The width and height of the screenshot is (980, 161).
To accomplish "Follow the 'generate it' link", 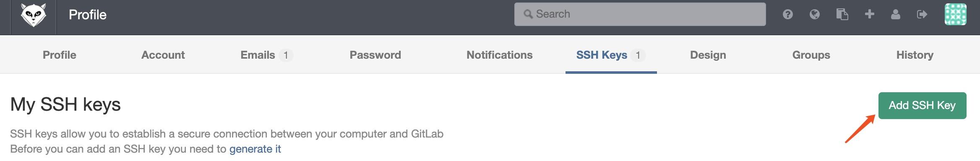I will pyautogui.click(x=255, y=149).
